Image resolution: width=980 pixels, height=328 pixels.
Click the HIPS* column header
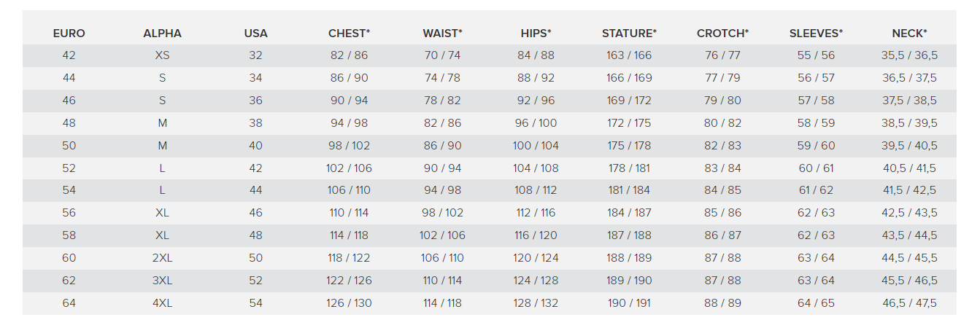[x=536, y=34]
